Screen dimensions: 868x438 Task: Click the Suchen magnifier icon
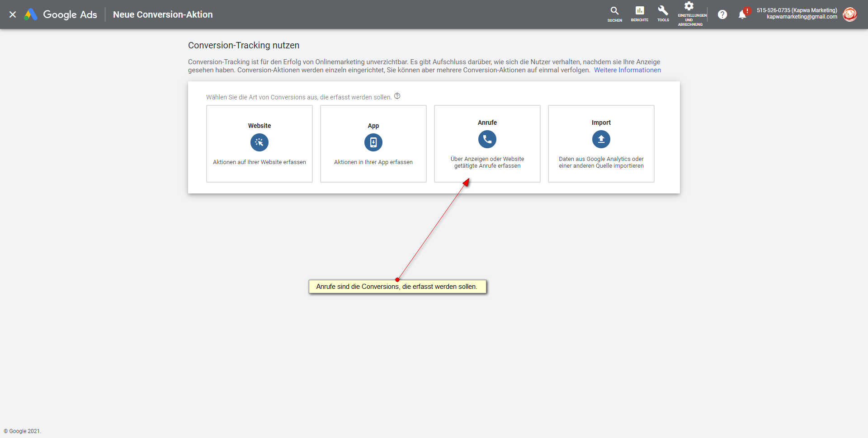[614, 11]
